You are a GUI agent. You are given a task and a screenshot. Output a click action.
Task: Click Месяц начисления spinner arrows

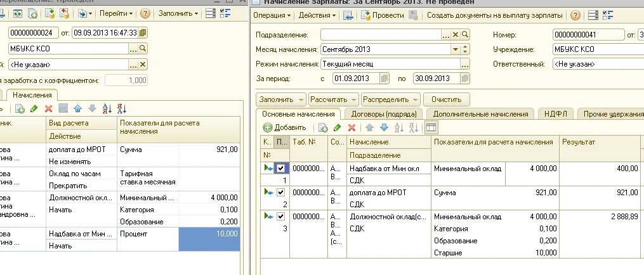[x=465, y=49]
